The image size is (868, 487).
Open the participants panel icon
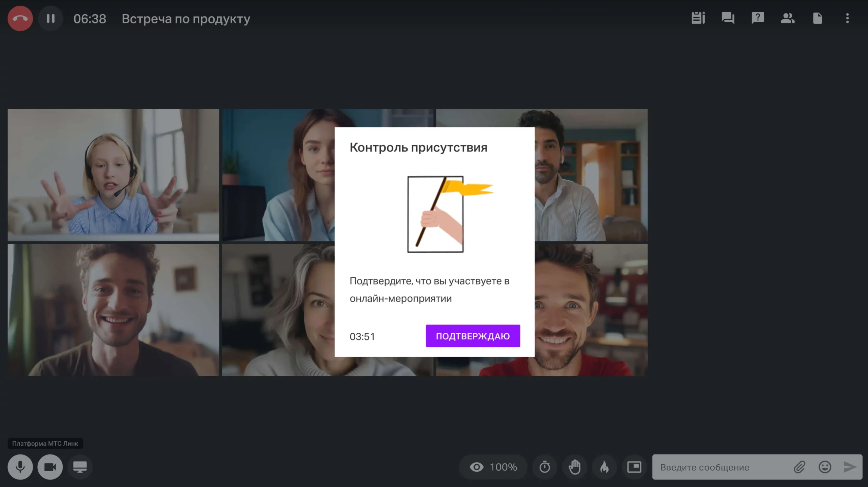pyautogui.click(x=788, y=18)
